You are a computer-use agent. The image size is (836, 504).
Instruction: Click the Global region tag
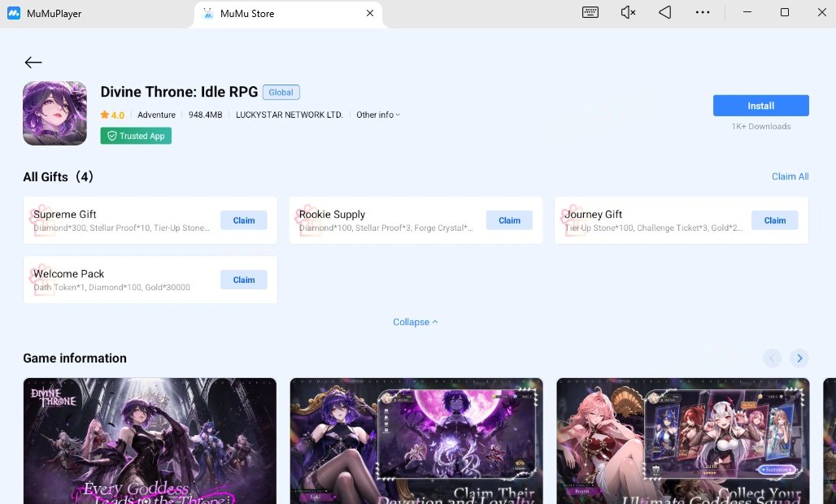pos(281,92)
